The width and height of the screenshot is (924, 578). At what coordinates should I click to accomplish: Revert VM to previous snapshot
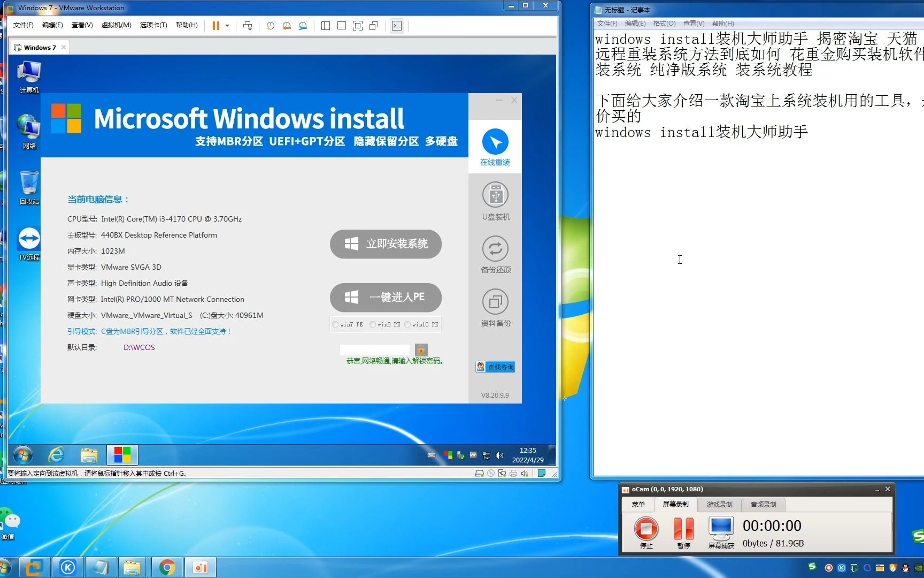pyautogui.click(x=287, y=26)
